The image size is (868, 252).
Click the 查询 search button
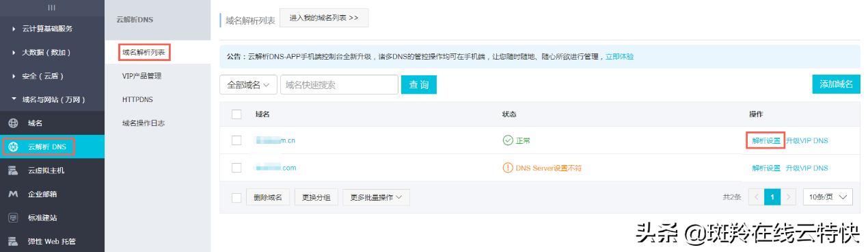pos(419,85)
